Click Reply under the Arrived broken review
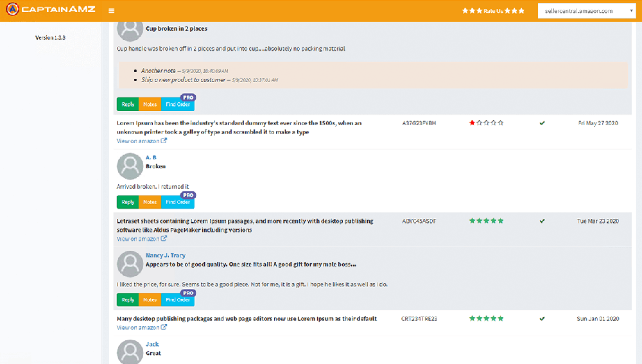Image resolution: width=642 pixels, height=364 pixels. (128, 202)
